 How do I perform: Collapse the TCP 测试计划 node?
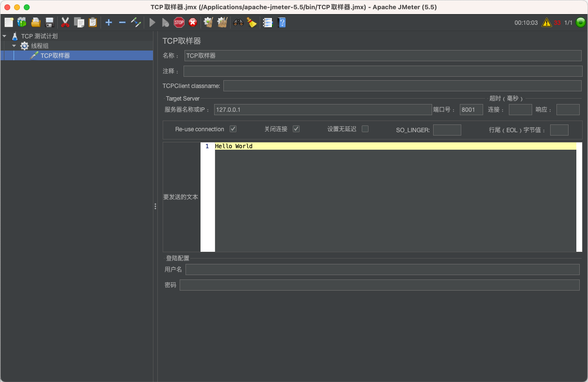click(4, 35)
